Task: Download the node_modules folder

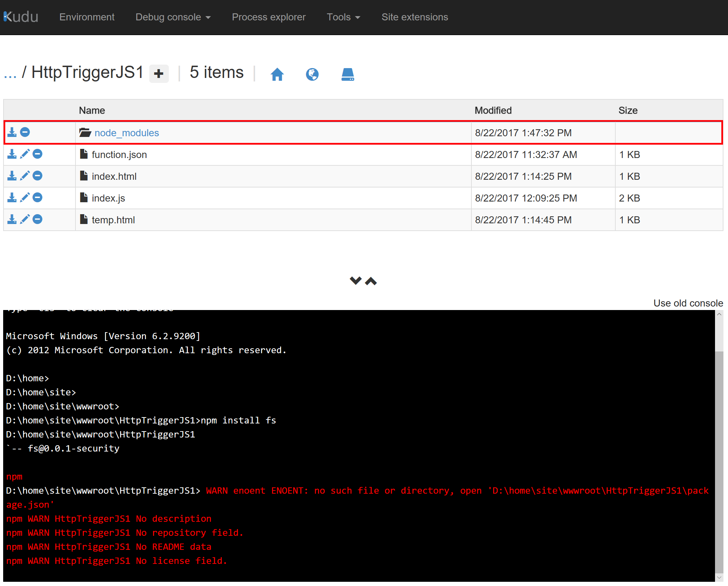Action: pyautogui.click(x=12, y=132)
